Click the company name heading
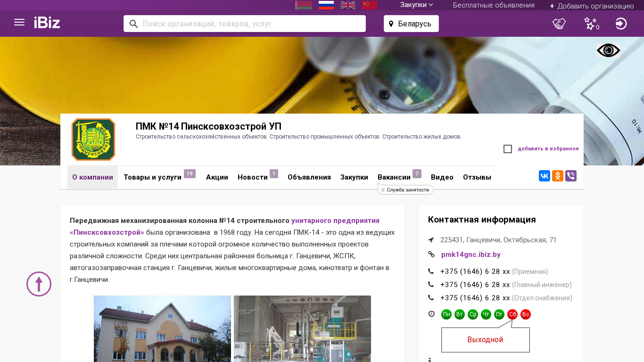The image size is (644, 362). 208,126
